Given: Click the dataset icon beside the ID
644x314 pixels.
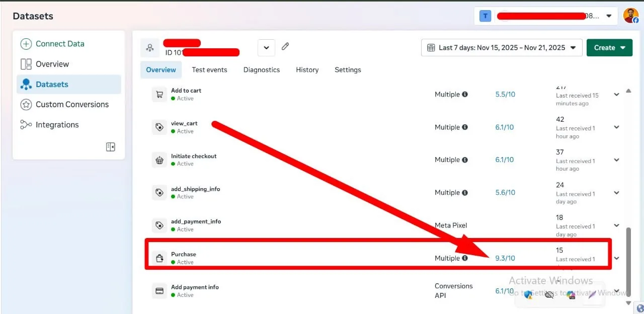Looking at the screenshot, I should pos(149,48).
